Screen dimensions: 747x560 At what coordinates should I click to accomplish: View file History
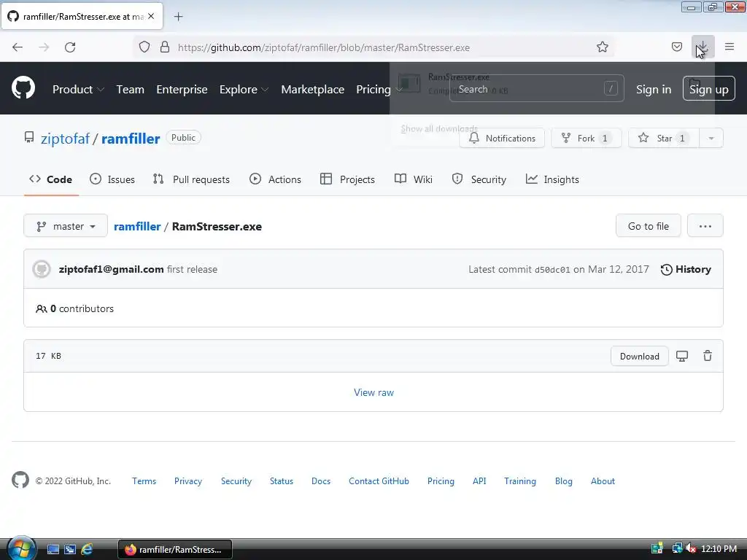[x=686, y=270]
